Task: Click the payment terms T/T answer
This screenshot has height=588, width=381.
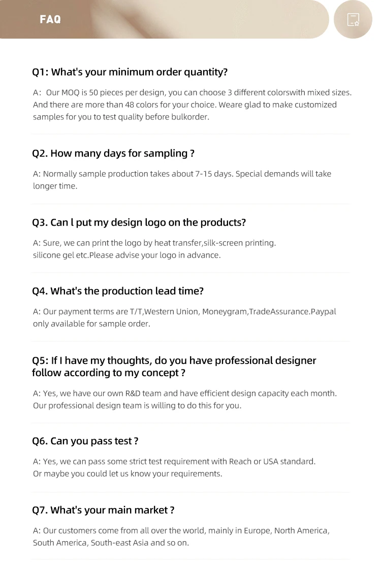Action: (184, 312)
